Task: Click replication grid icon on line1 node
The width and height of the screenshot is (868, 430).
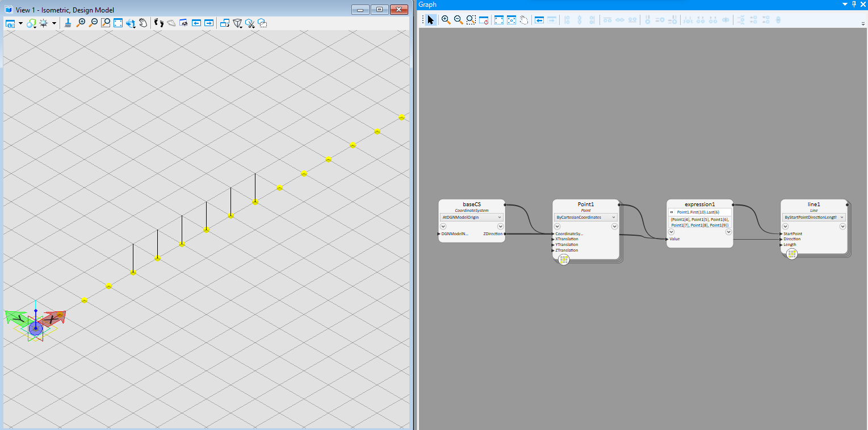Action: [x=791, y=254]
